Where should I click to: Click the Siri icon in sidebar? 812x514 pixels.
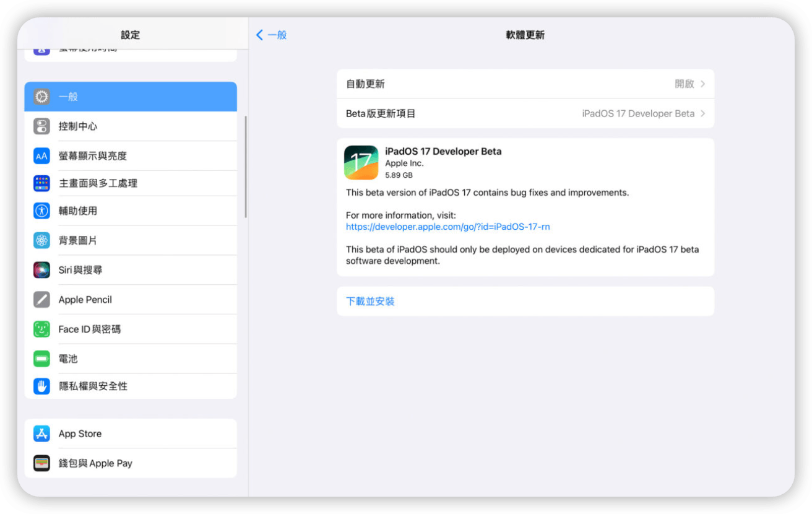pos(41,270)
